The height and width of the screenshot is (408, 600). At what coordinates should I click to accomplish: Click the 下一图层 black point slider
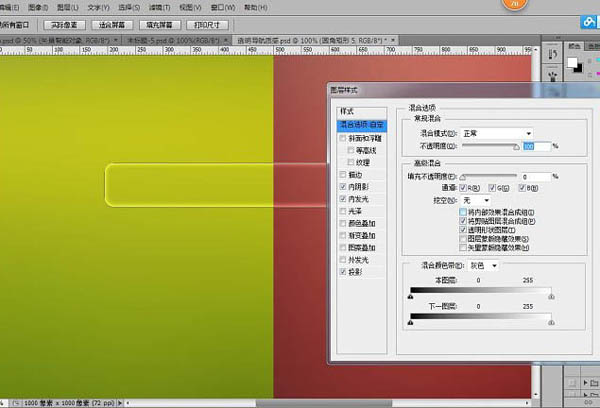(x=411, y=323)
